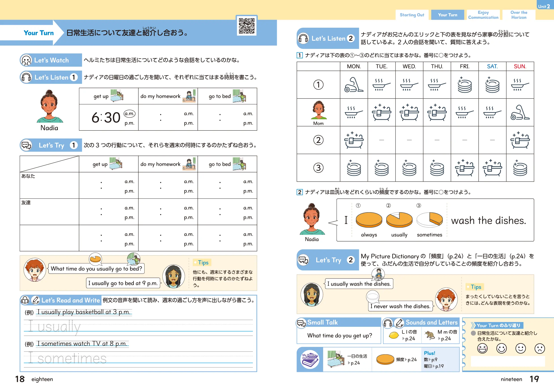Select circled number 3 in chores table

318,168
